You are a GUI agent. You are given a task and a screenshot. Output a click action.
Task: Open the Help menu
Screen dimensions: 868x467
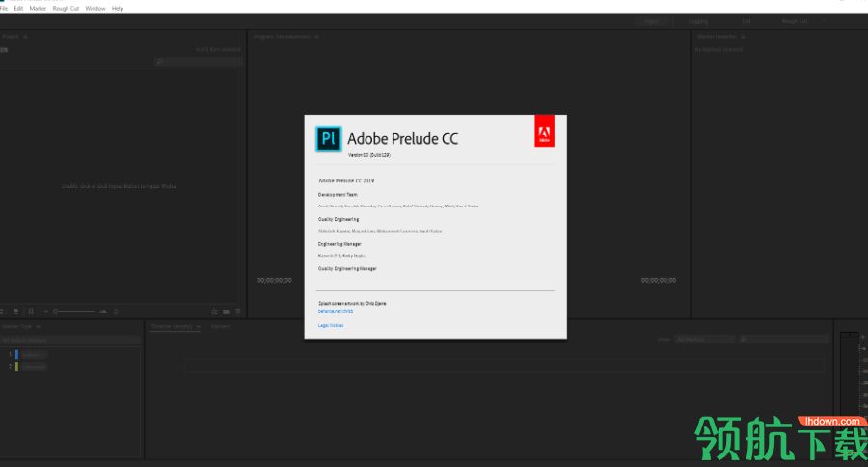pos(118,9)
